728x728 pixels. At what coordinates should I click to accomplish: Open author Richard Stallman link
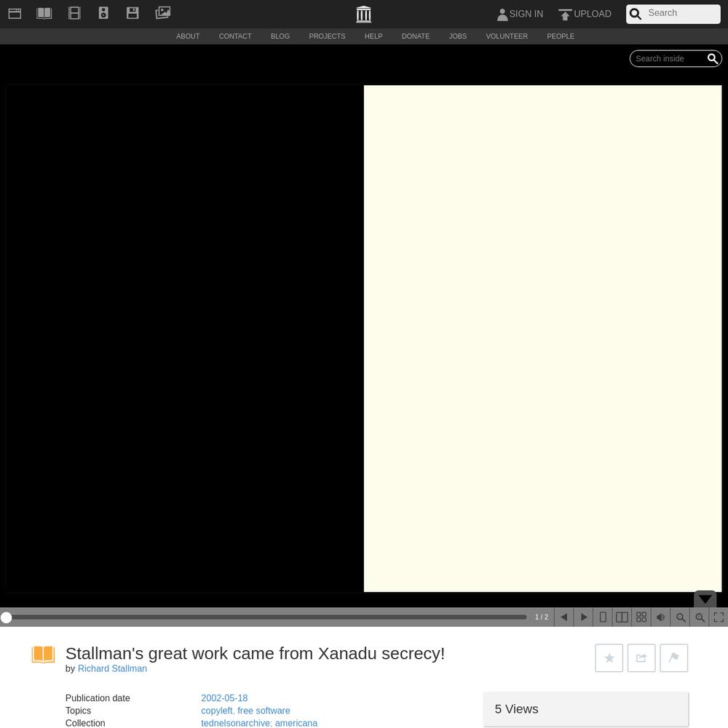tap(112, 668)
